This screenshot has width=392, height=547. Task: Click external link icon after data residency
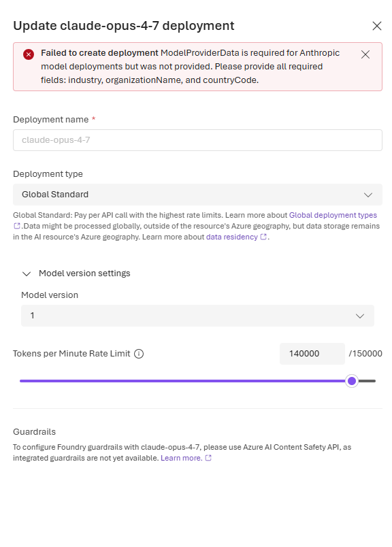263,237
